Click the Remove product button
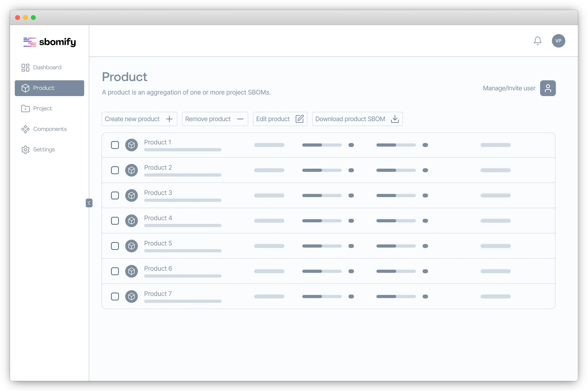This screenshot has width=588, height=391. pyautogui.click(x=215, y=119)
